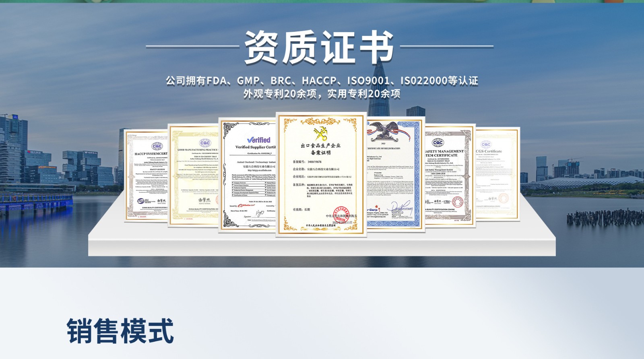Click the 资质证书 heading
Viewport: 644px width, 359px height.
319,47
